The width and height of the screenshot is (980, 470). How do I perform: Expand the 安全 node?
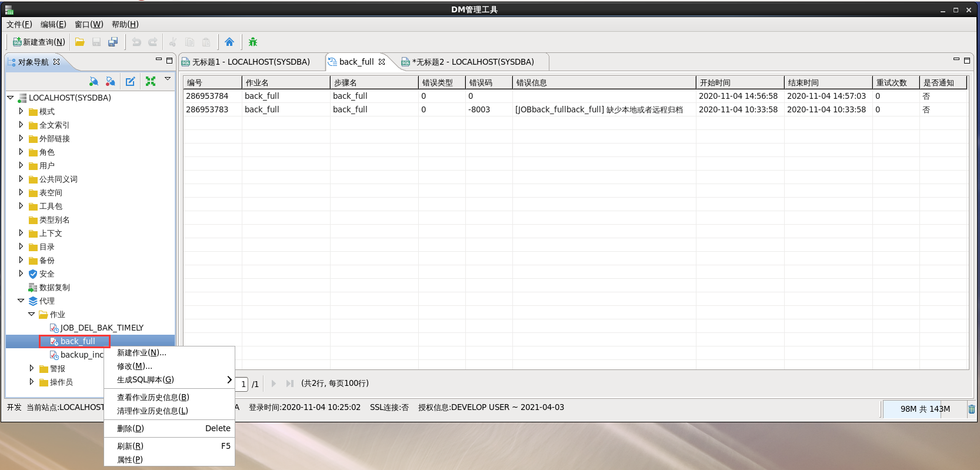click(21, 274)
